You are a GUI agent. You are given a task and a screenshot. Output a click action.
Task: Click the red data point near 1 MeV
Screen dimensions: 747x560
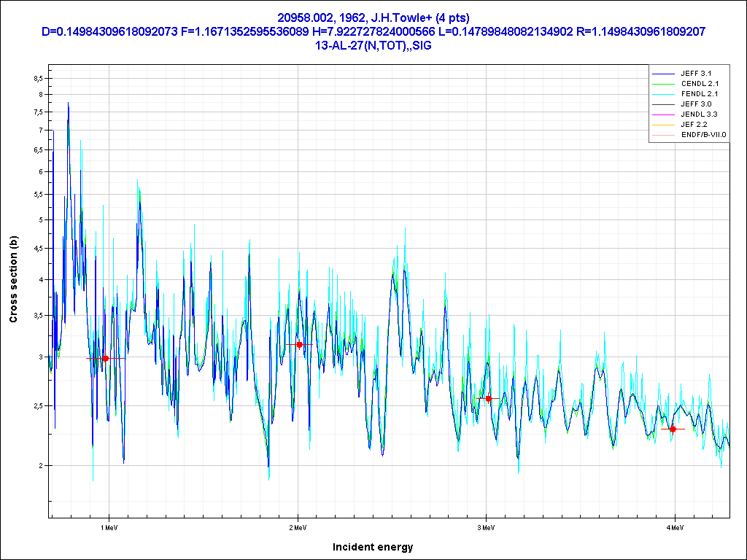pyautogui.click(x=106, y=358)
